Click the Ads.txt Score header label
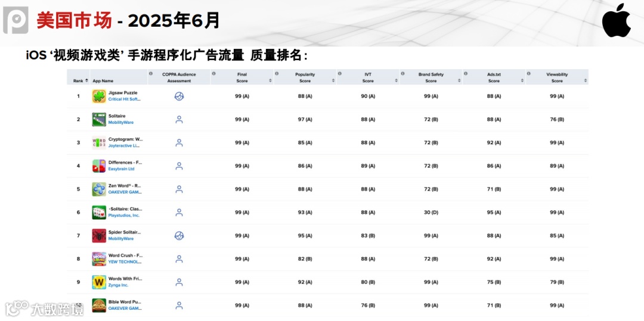The image size is (644, 321). click(x=494, y=77)
